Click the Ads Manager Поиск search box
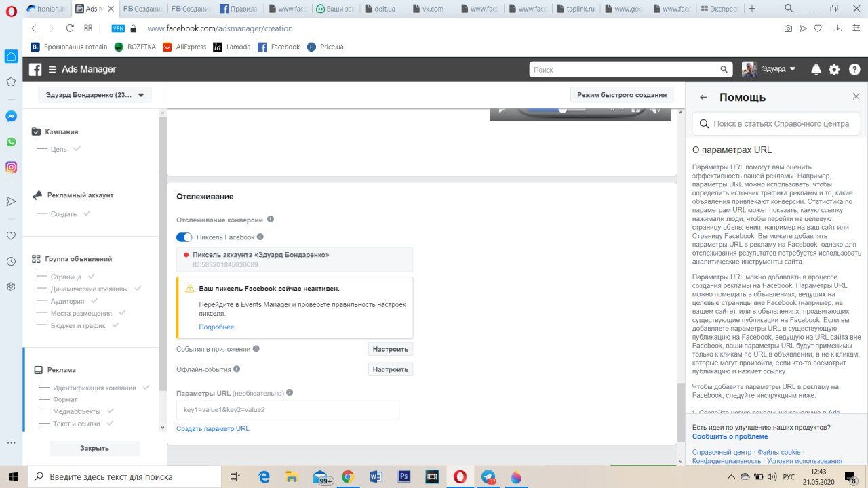Viewport: 868px width, 488px height. click(x=631, y=69)
